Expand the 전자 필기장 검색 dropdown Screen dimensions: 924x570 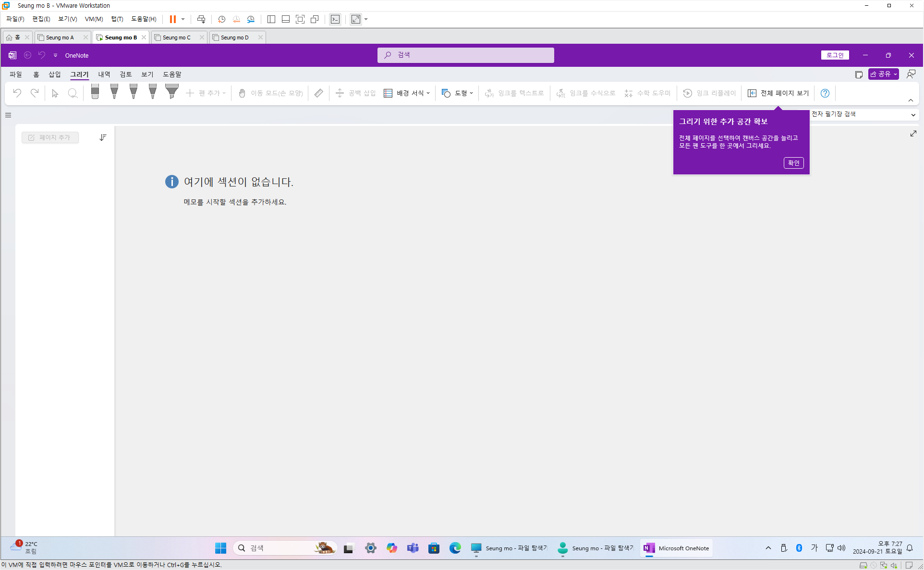pyautogui.click(x=912, y=114)
